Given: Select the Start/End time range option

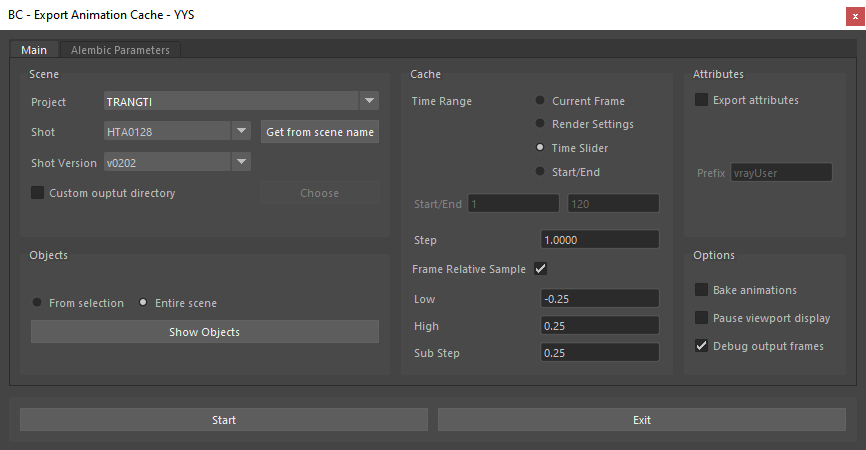Looking at the screenshot, I should click(x=540, y=171).
